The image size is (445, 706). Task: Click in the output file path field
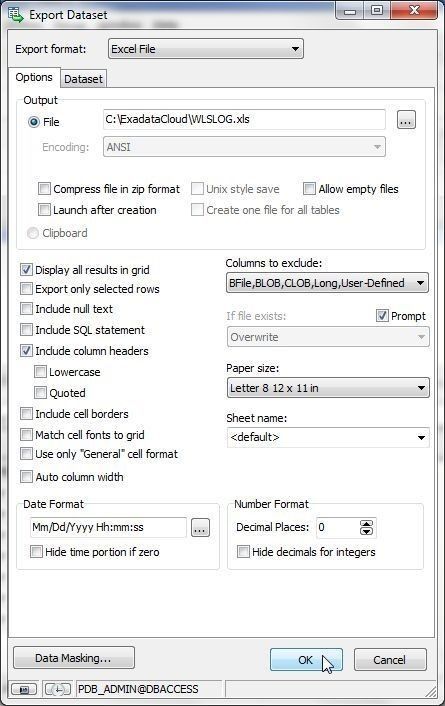pyautogui.click(x=244, y=119)
